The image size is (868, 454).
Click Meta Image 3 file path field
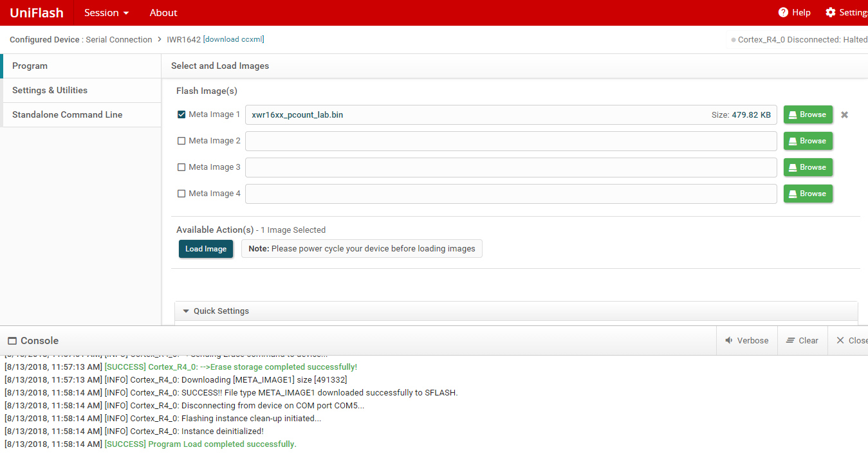pos(511,167)
